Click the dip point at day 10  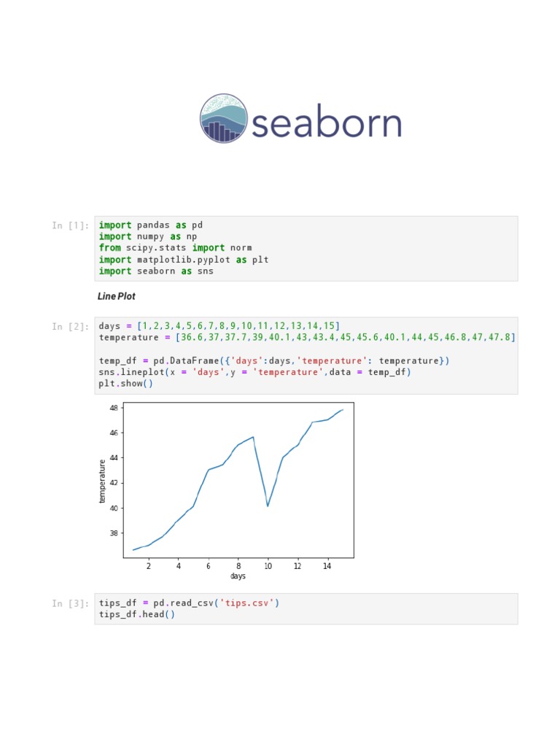[268, 506]
